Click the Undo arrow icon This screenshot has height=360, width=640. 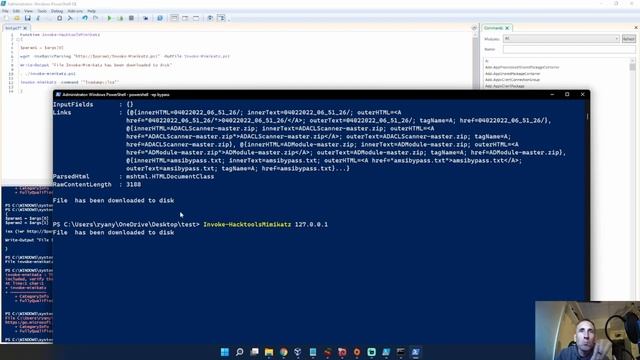85,18
